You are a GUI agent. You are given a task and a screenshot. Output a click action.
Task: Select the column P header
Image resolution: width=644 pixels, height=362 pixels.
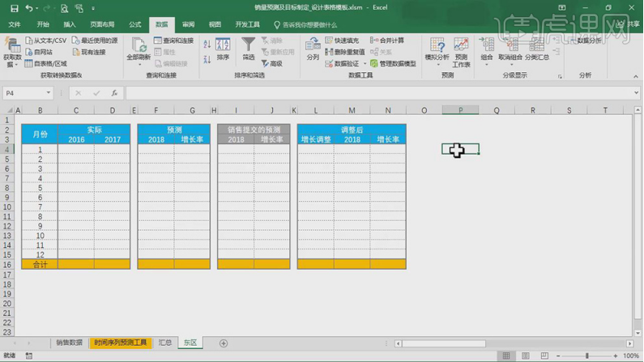click(x=460, y=110)
